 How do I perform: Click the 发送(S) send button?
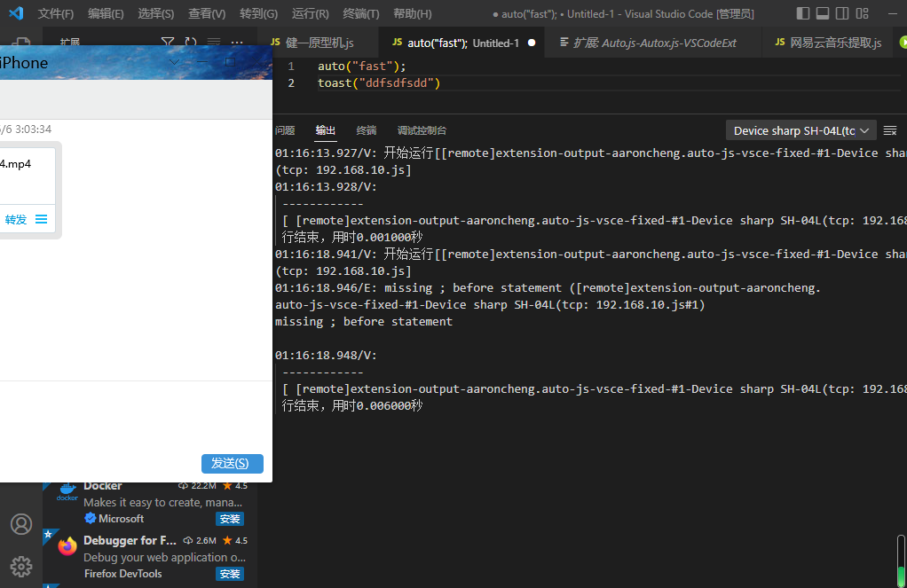[232, 463]
